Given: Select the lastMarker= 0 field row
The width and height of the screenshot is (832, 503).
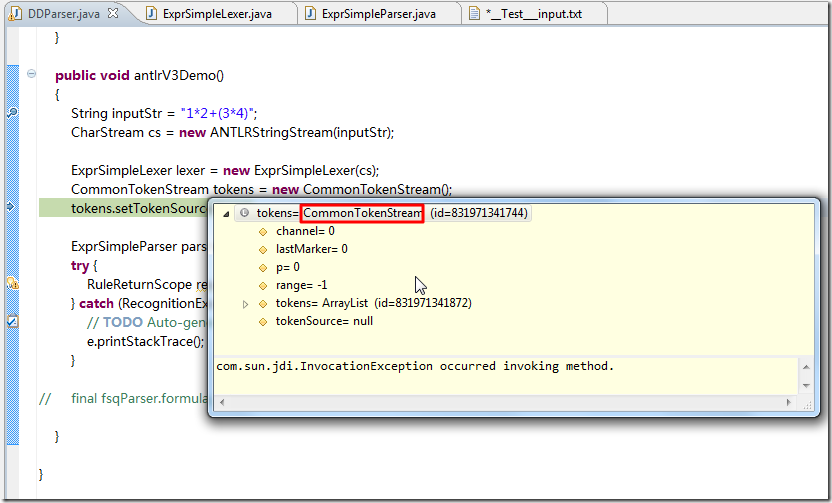Looking at the screenshot, I should coord(311,249).
